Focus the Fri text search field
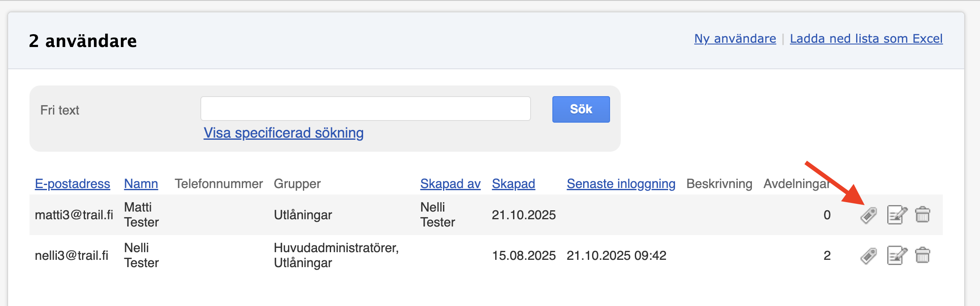Viewport: 980px width, 306px height. click(366, 109)
